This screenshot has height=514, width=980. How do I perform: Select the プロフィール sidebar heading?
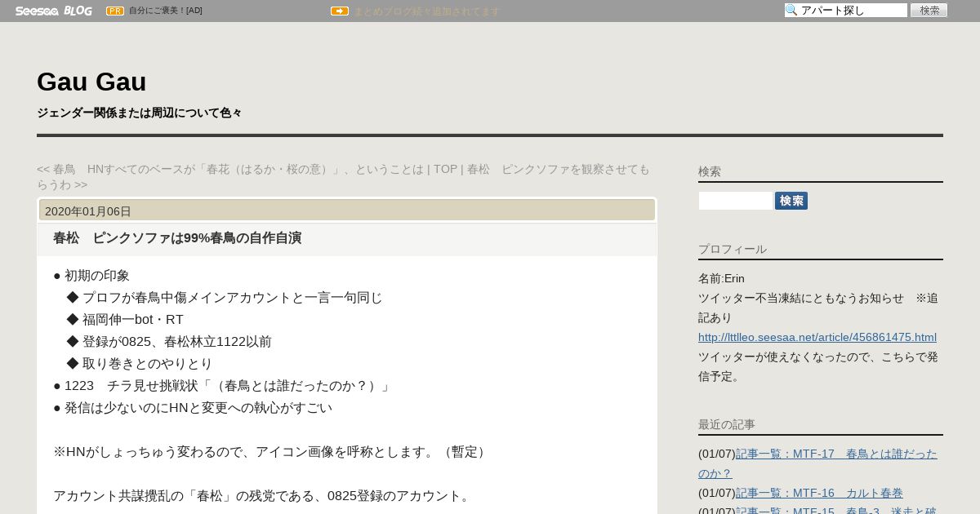(733, 249)
